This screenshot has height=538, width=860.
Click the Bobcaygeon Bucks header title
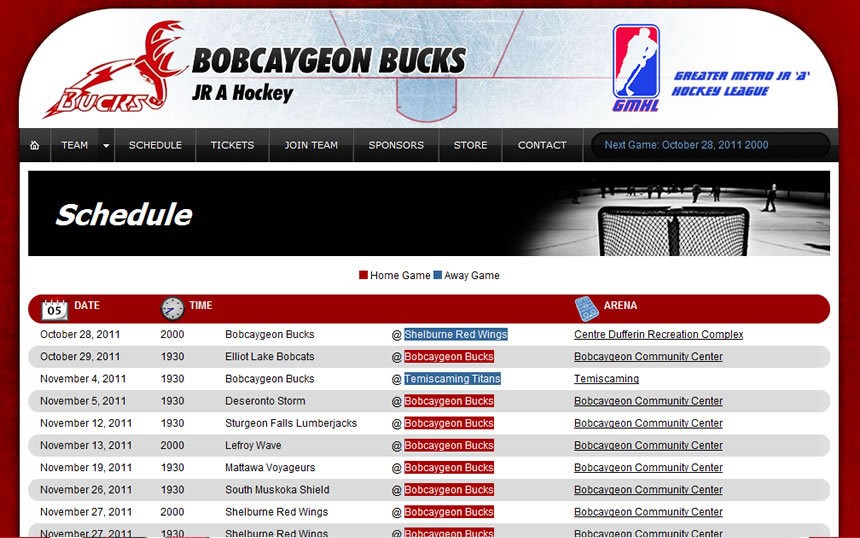pos(329,60)
